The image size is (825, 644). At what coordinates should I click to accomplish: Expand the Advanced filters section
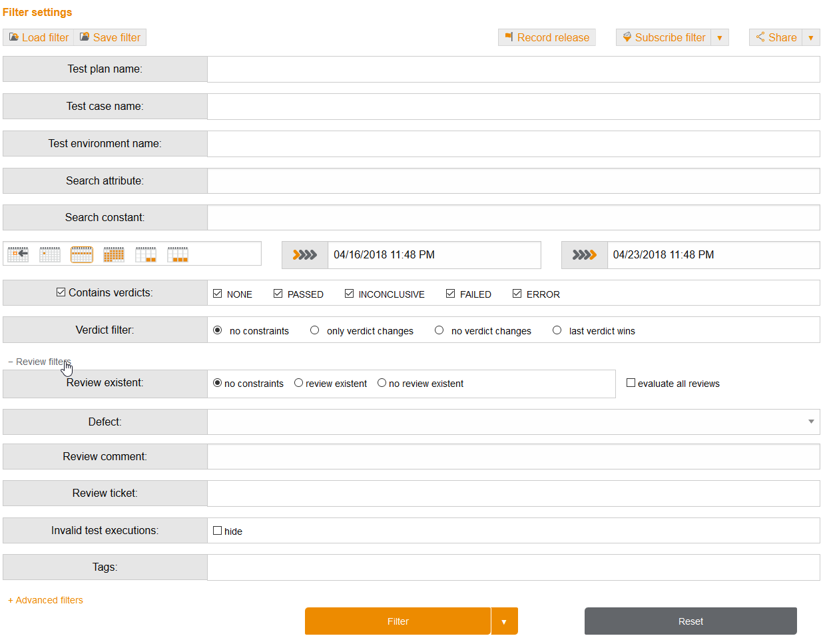click(x=45, y=599)
